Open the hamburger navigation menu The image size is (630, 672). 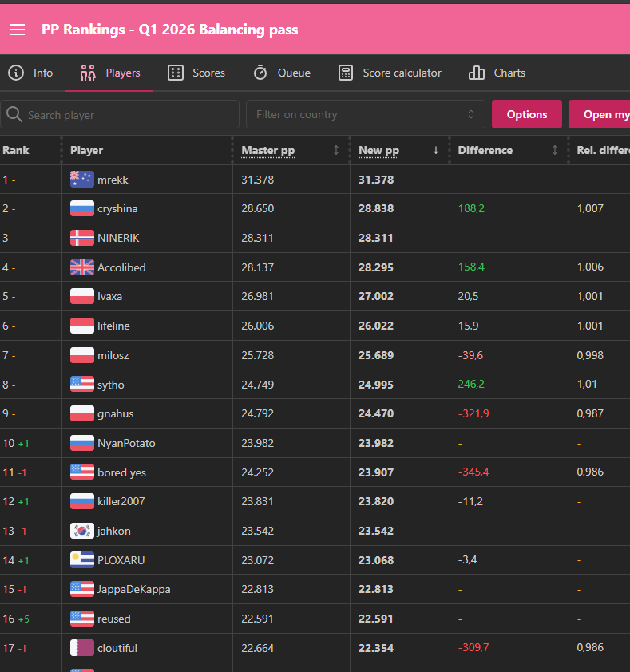coord(18,30)
